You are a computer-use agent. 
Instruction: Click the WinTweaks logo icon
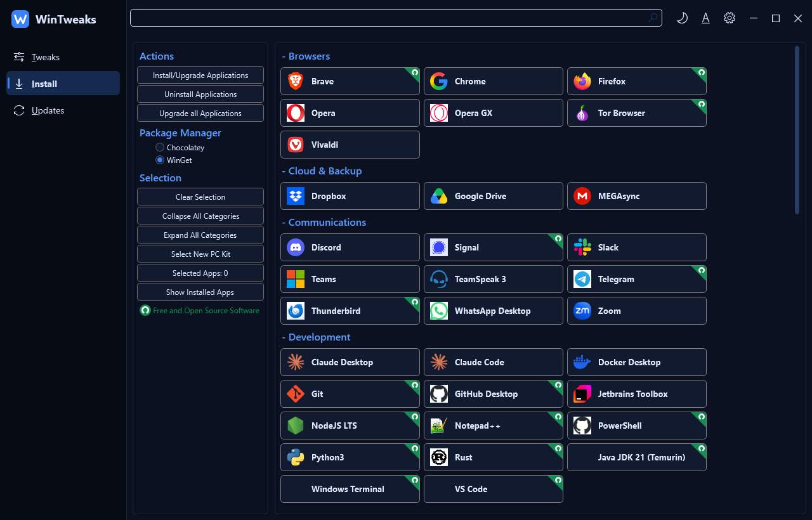[x=20, y=19]
